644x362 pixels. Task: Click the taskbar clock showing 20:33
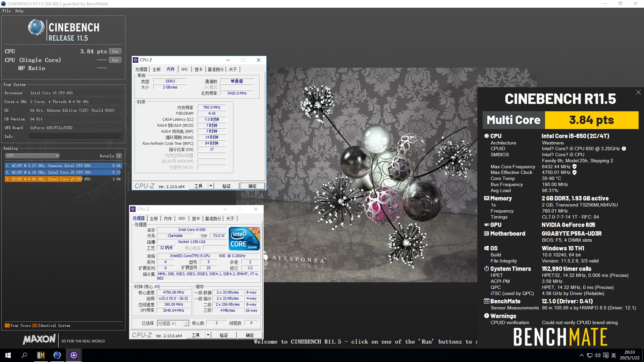(630, 355)
